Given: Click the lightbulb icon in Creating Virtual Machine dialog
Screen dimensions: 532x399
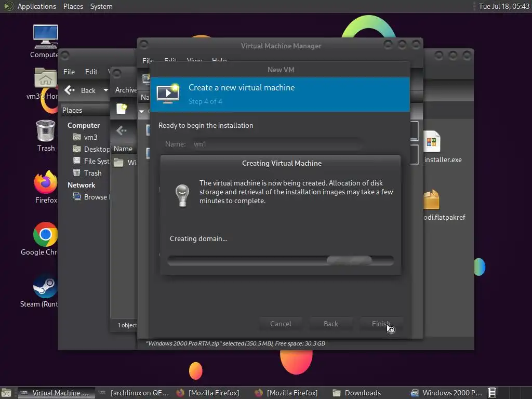Looking at the screenshot, I should pyautogui.click(x=182, y=195).
